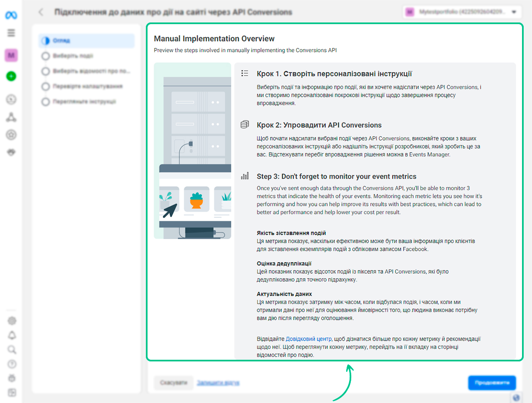The width and height of the screenshot is (532, 403).
Task: Click the Manual Implementation Overview heading
Action: point(214,39)
